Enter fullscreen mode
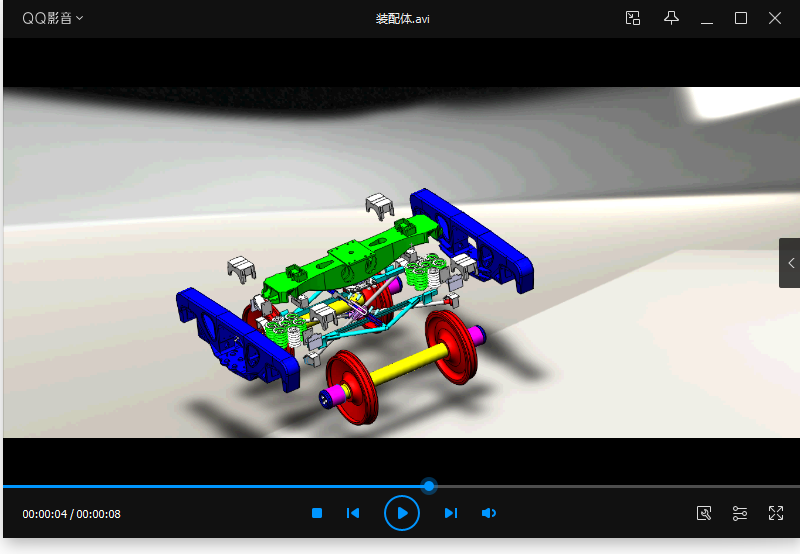This screenshot has height=554, width=800. [x=776, y=513]
